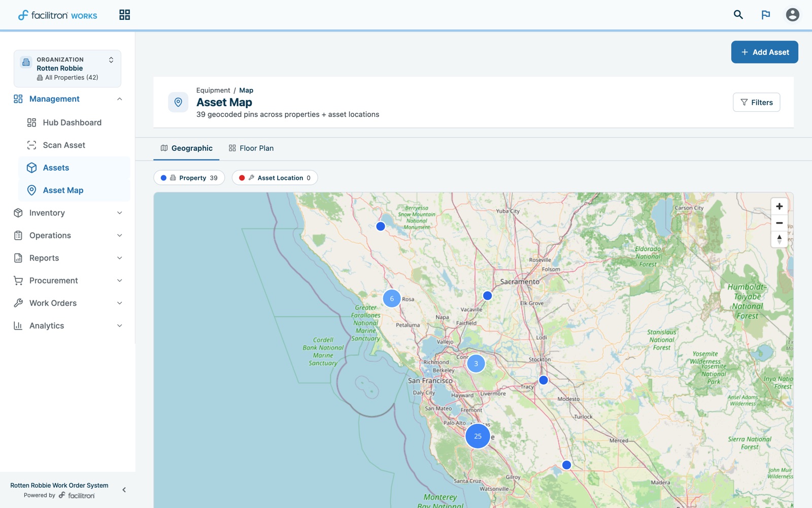Click the search magnifier icon
This screenshot has width=812, height=508.
(738, 15)
